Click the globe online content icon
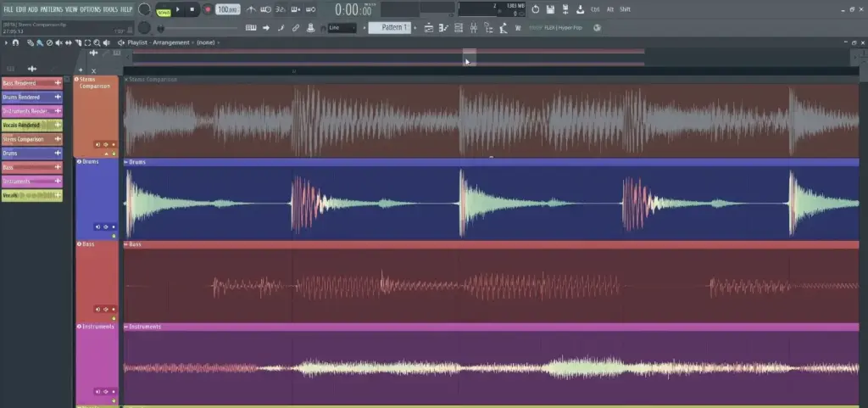 pos(597,28)
